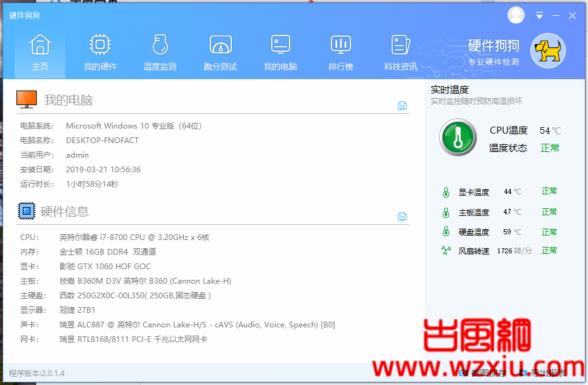The image size is (588, 385).
Task: Open the 主页 home tab
Action: click(x=40, y=53)
